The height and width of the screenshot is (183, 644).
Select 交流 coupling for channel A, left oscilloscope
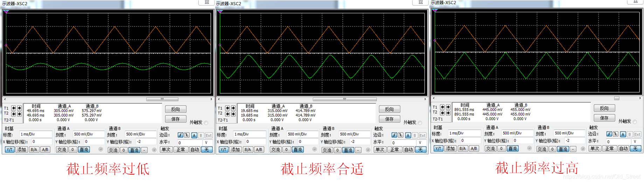[62, 149]
